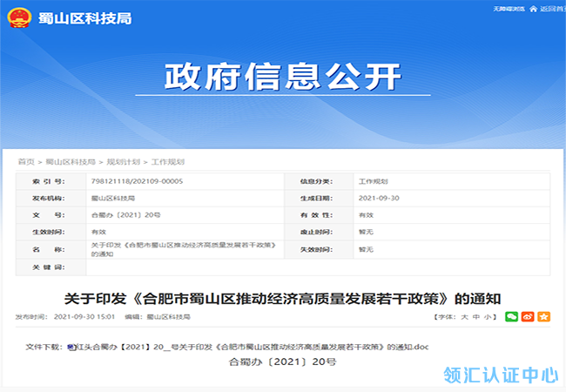Click the 关键词 label cell
Image resolution: width=566 pixels, height=392 pixels.
(51, 267)
